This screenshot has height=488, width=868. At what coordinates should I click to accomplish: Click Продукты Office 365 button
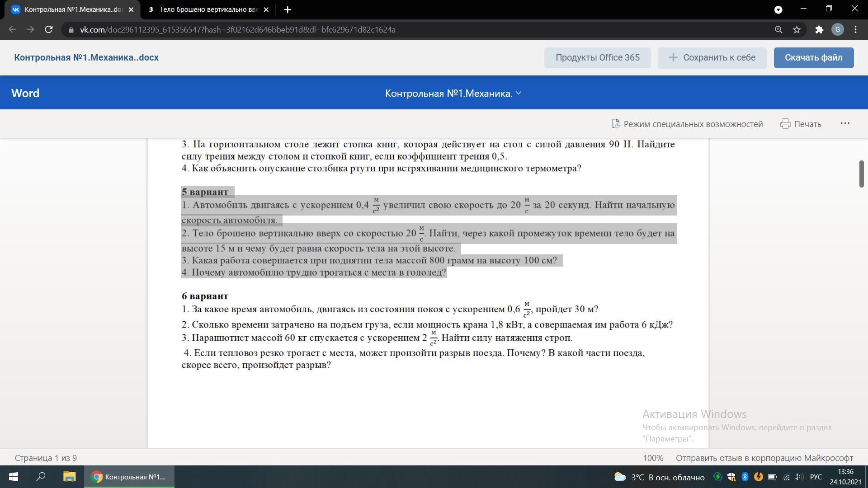(x=597, y=57)
